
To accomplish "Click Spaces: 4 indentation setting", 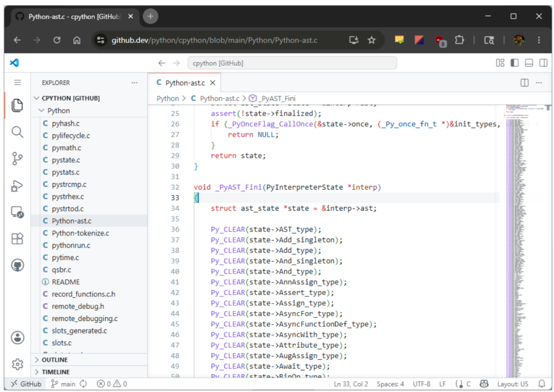I will 390,384.
